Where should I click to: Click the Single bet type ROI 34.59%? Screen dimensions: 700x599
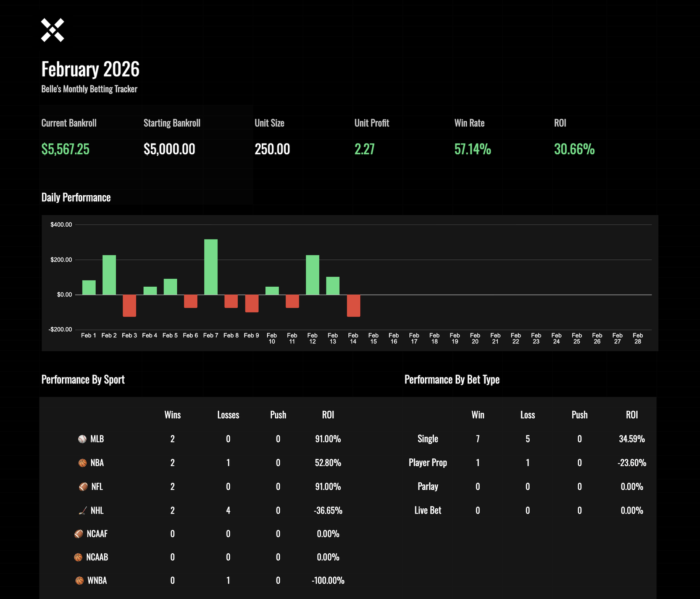632,439
